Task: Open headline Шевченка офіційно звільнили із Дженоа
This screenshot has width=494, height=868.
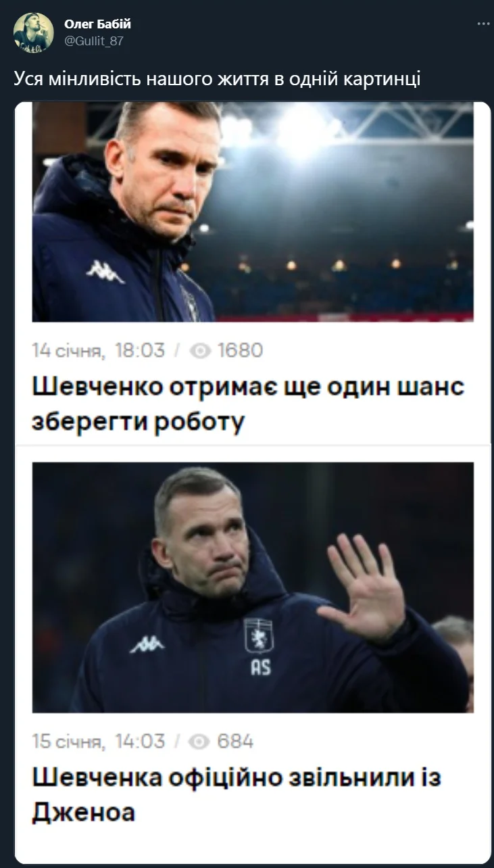Action: 237,795
